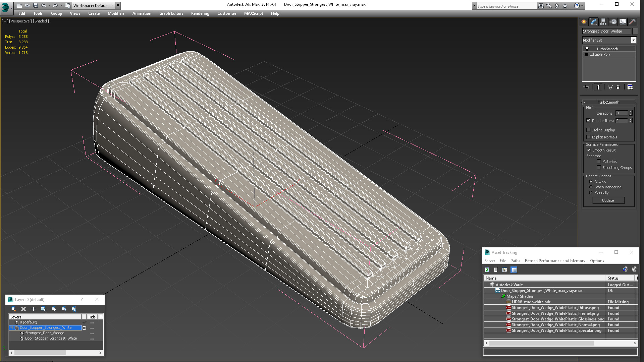Viewport: 644px width, 362px height.
Task: Click Highlight Selected Objects' Layers icon
Action: tap(54, 309)
